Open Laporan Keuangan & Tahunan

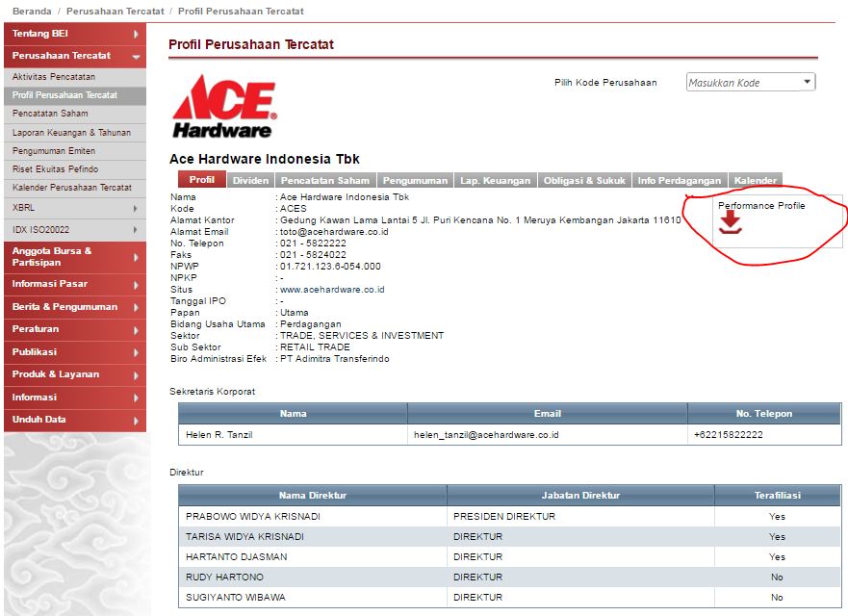tap(75, 133)
